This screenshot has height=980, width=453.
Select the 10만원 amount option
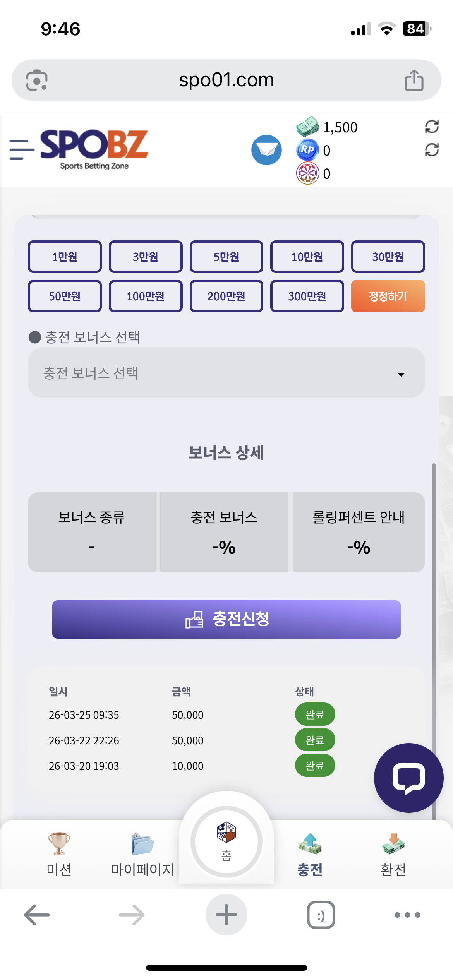(307, 257)
